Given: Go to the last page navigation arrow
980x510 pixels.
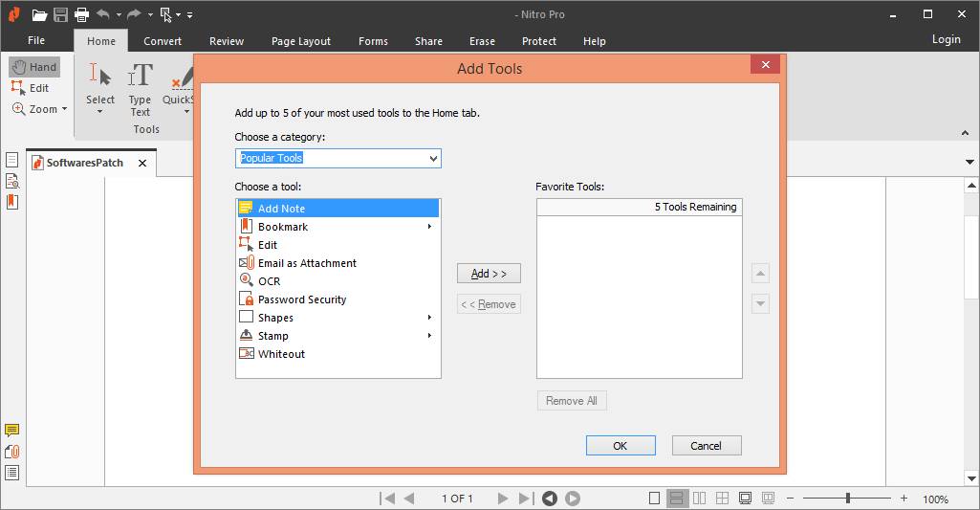Looking at the screenshot, I should pyautogui.click(x=525, y=499).
